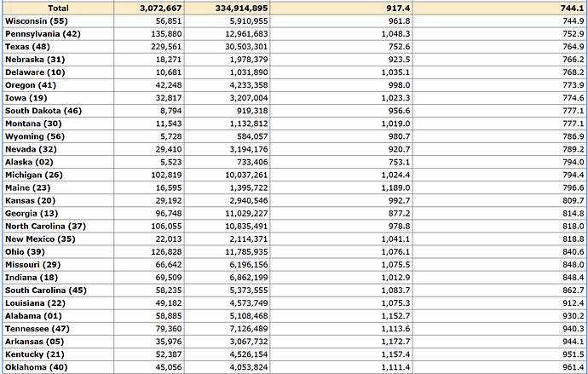Select Louisiana (22) row header

pos(35,302)
